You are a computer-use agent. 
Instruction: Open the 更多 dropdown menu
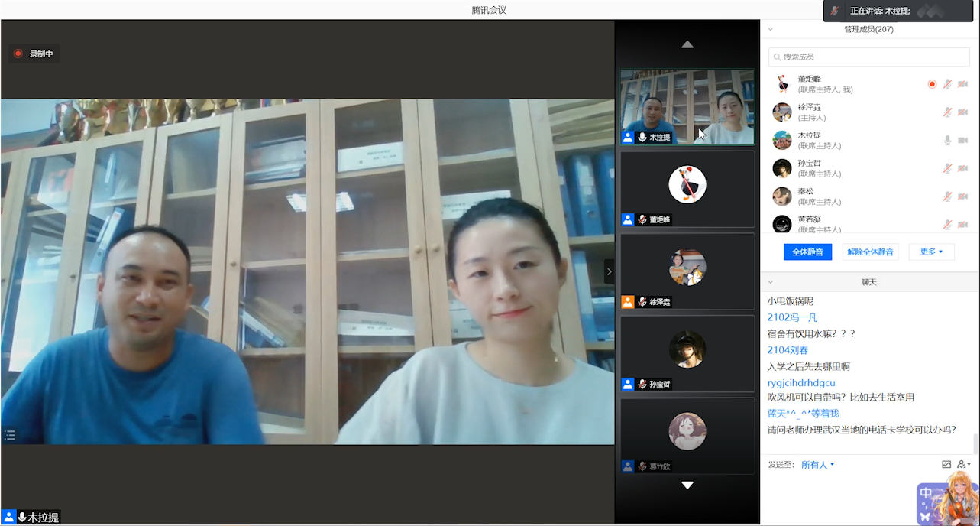tap(931, 252)
